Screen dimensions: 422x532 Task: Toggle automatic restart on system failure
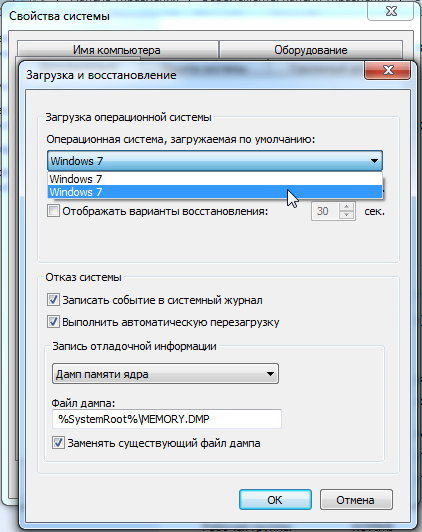53,322
